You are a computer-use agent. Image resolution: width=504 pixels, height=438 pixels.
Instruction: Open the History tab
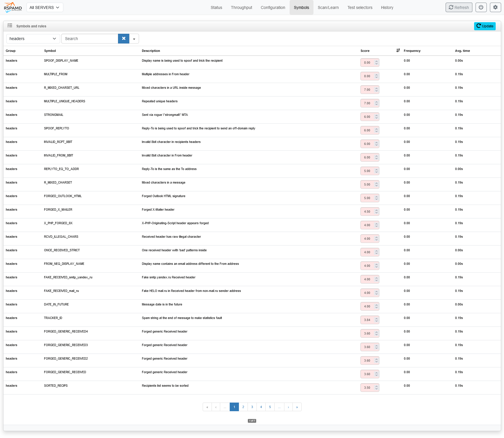tap(387, 7)
